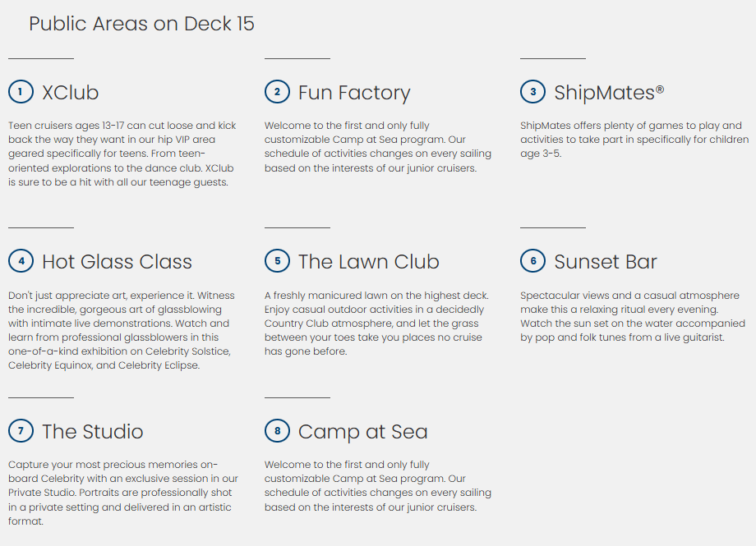
Task: Select the ShipMates heading
Action: click(x=609, y=93)
